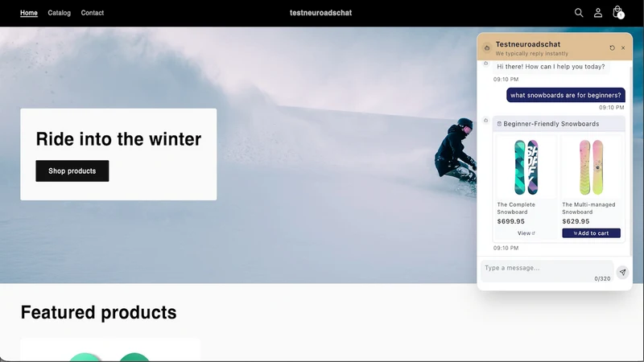Click The Multi-managed Snowboard product name
The width and height of the screenshot is (644, 362).
click(x=588, y=208)
